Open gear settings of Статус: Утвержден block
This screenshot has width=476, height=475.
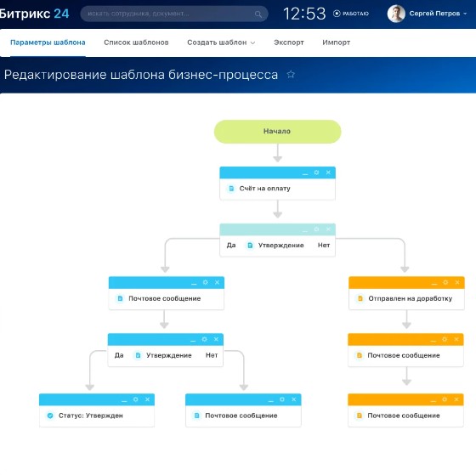coord(136,399)
